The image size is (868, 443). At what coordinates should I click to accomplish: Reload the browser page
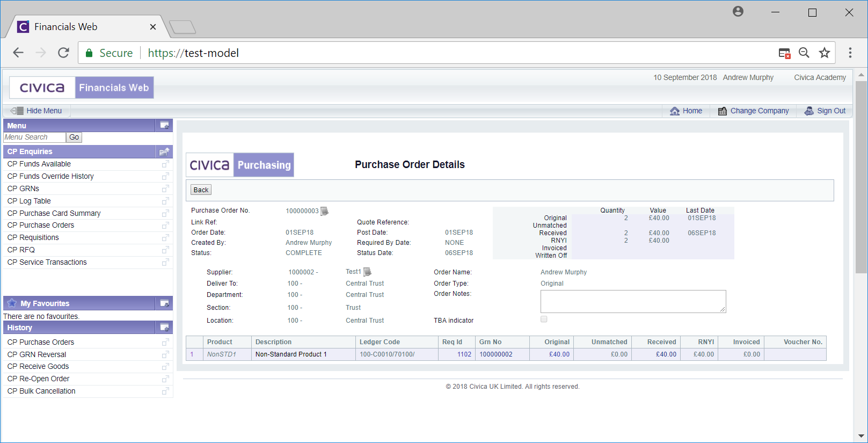coord(63,53)
